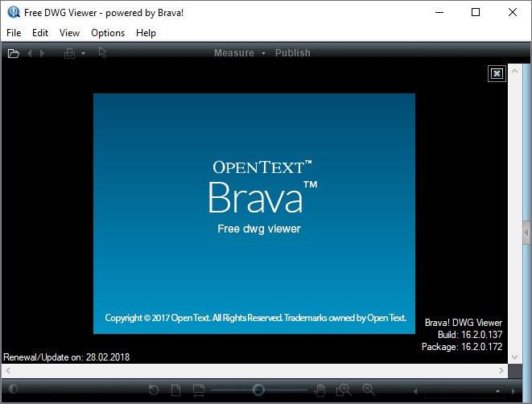
Task: Click the Measure button
Action: (233, 53)
